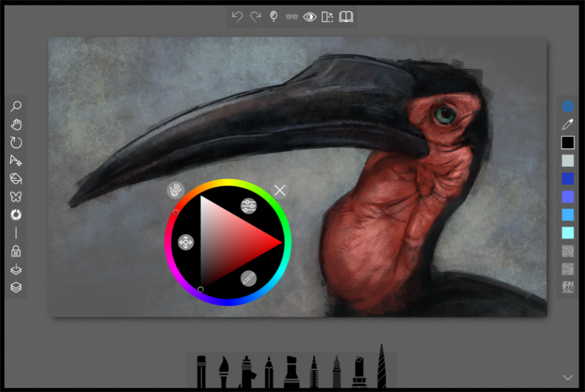Click the bird's green eye on the canvas

(x=446, y=115)
